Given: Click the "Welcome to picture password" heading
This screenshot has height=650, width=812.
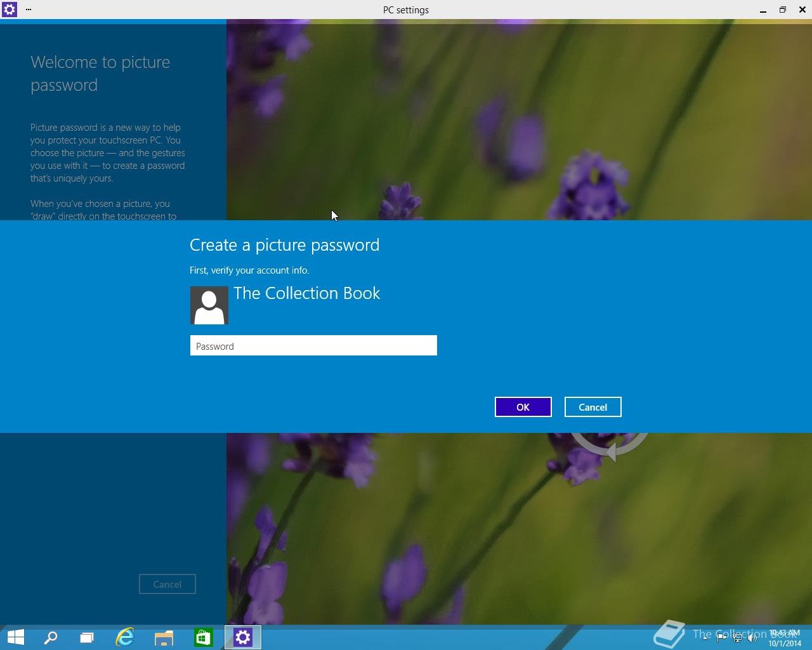Looking at the screenshot, I should tap(100, 74).
